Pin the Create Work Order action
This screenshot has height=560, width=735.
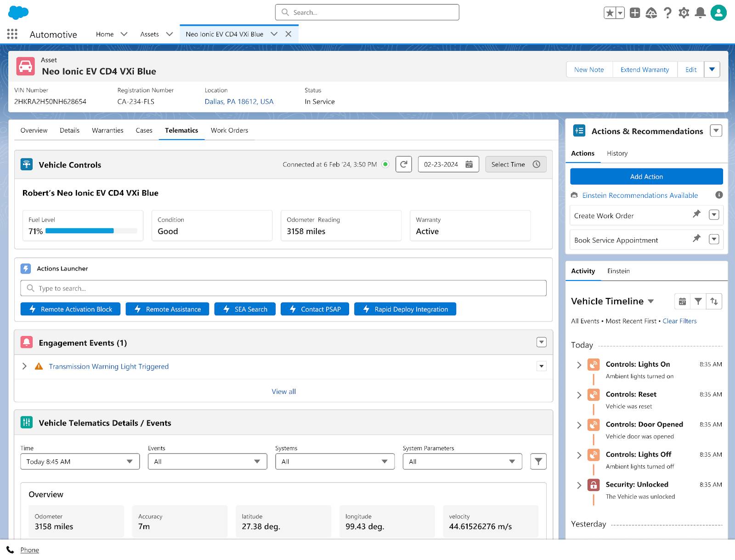point(697,214)
